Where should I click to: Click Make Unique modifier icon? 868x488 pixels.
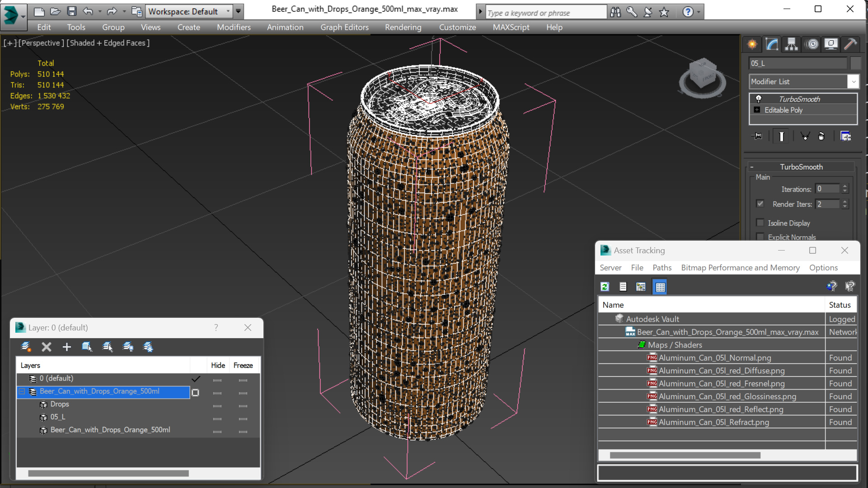[x=805, y=136]
